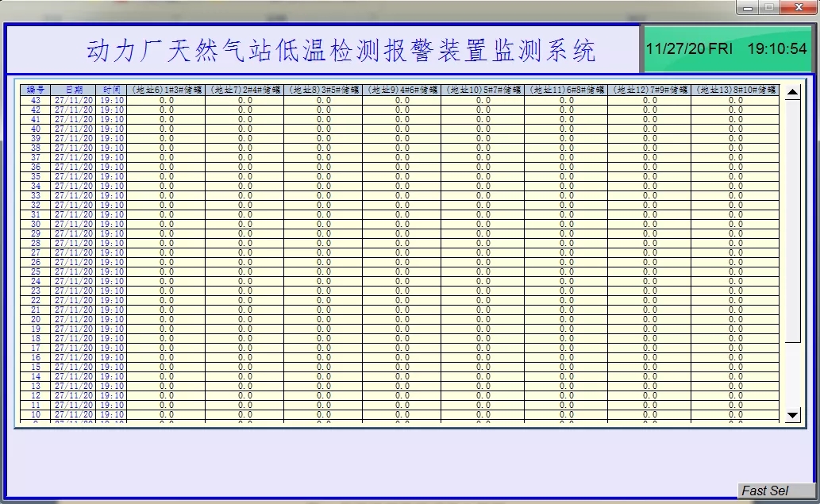
Task: Click the (地址9)4#6#储罐 column header
Action: click(x=402, y=90)
